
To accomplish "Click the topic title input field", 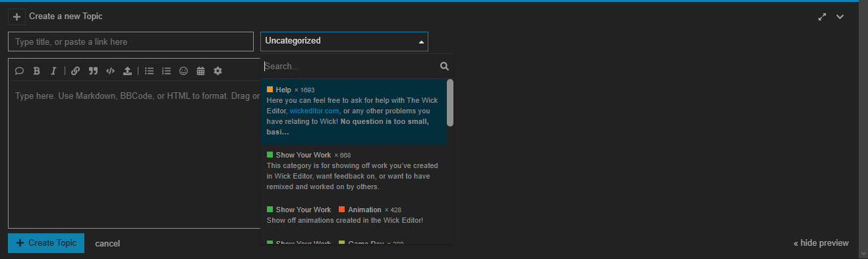I will pyautogui.click(x=130, y=42).
